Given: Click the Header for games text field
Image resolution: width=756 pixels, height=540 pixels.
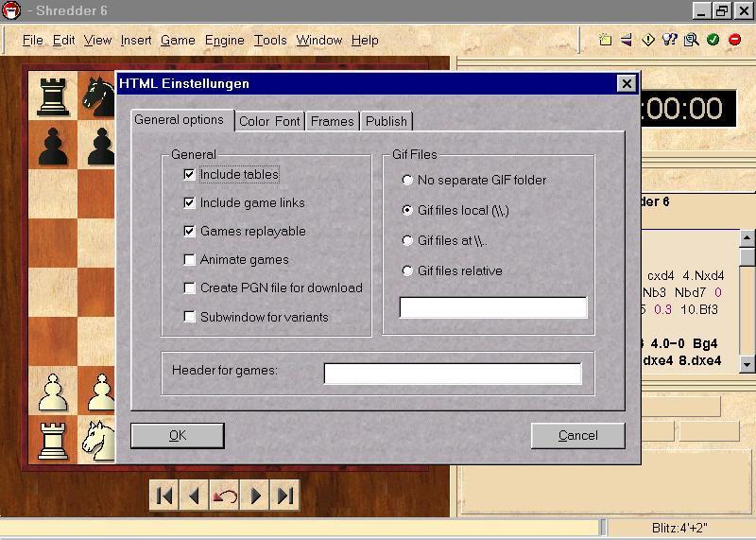Looking at the screenshot, I should coord(453,374).
